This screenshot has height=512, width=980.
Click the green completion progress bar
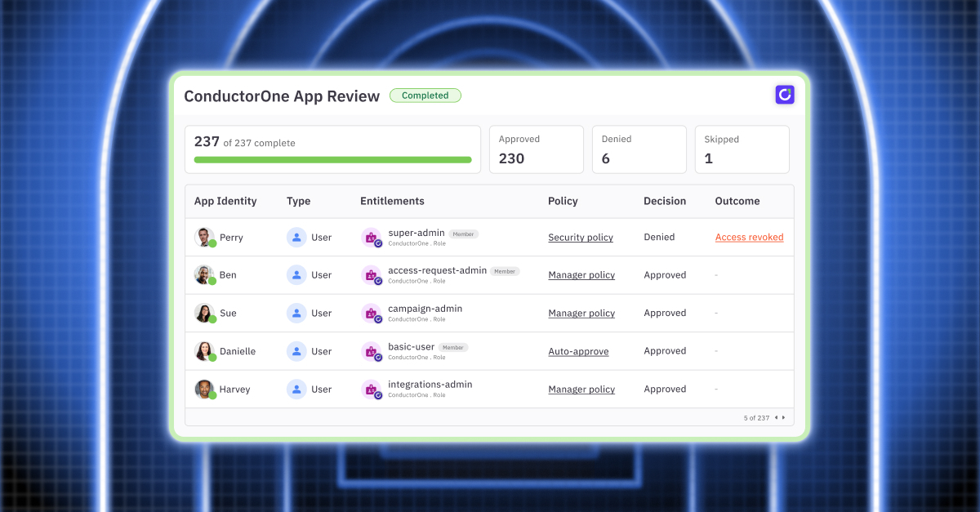click(x=332, y=161)
